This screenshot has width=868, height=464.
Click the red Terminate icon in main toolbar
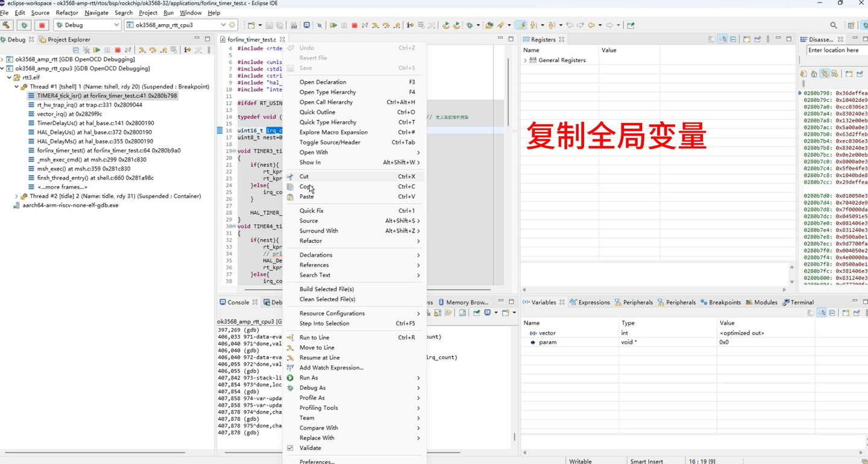tap(354, 25)
